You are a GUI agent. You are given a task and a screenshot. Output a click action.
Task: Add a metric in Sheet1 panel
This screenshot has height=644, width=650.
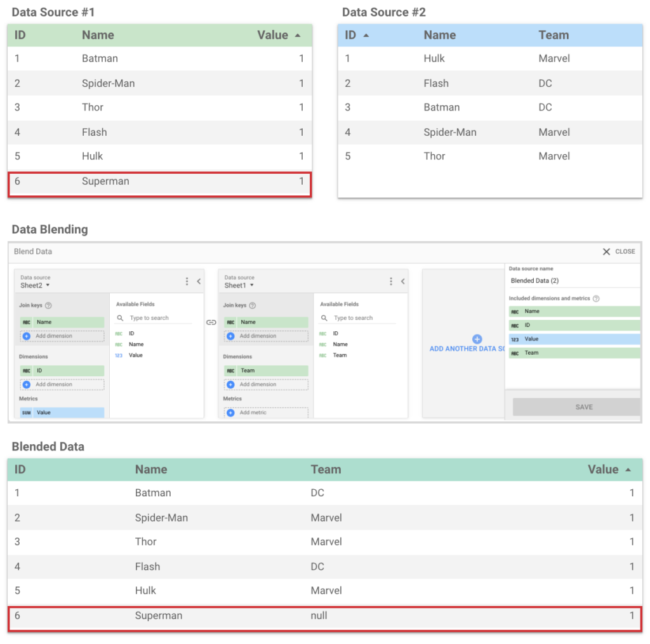pos(265,412)
